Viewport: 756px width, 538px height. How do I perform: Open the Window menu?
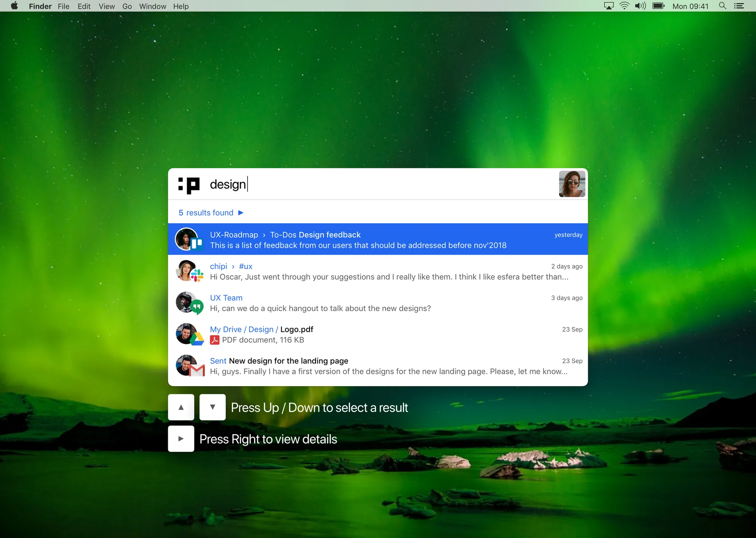[x=153, y=6]
